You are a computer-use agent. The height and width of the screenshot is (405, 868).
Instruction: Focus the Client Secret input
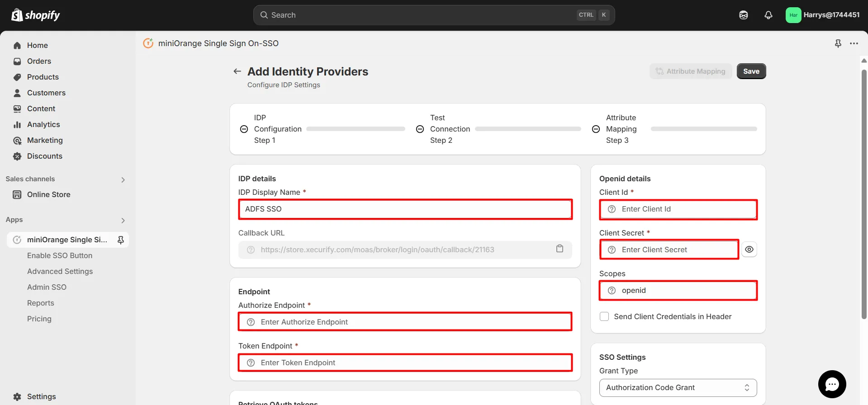[669, 250]
